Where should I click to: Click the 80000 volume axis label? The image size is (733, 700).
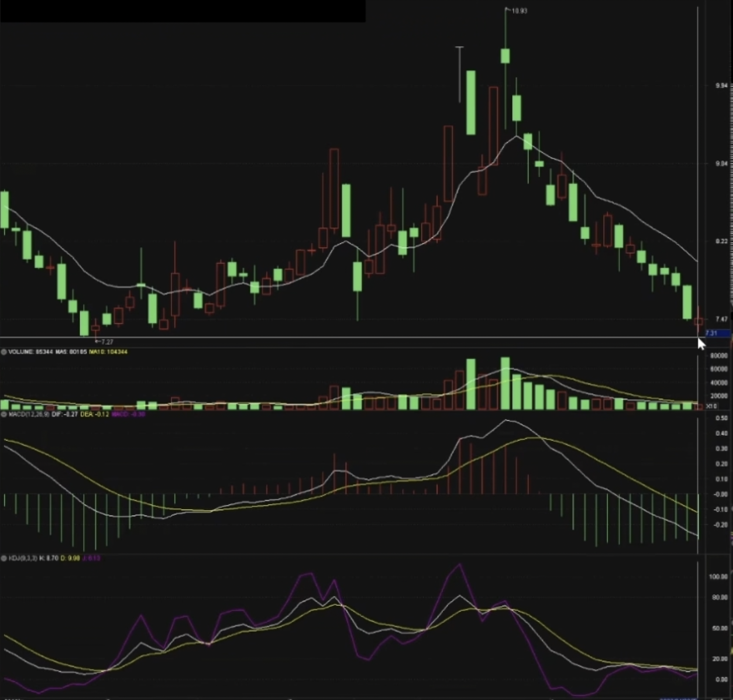tap(719, 356)
